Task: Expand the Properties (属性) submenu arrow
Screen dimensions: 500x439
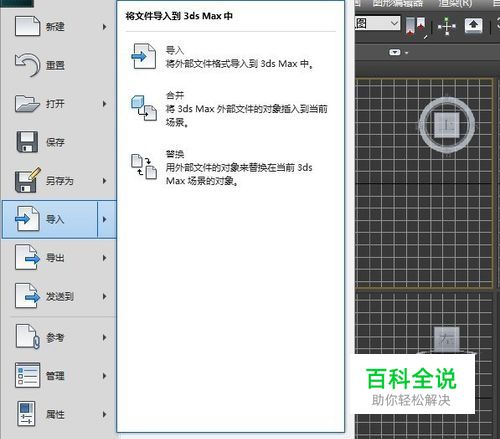Action: point(105,414)
